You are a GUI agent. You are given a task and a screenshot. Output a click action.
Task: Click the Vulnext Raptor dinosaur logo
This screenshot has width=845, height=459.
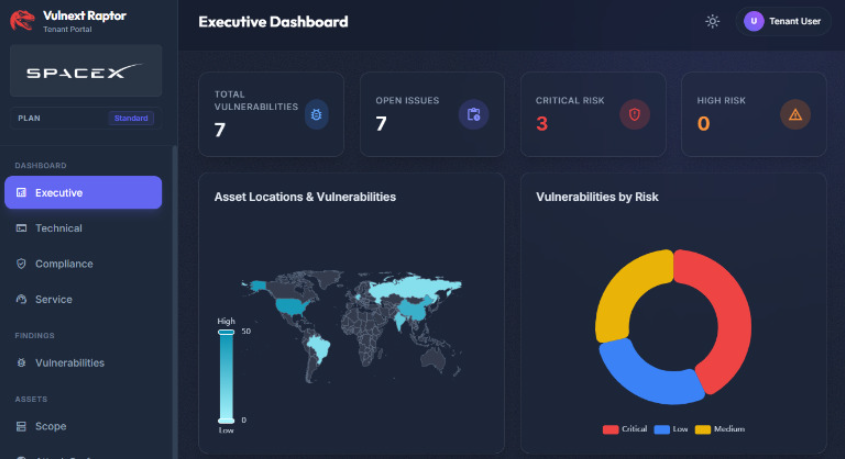(x=22, y=21)
